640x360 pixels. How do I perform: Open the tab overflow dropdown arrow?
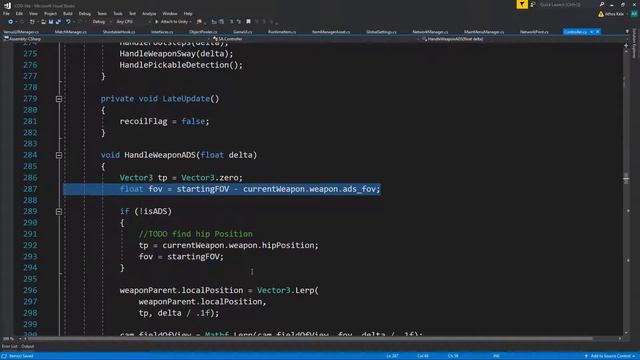pyautogui.click(x=627, y=31)
